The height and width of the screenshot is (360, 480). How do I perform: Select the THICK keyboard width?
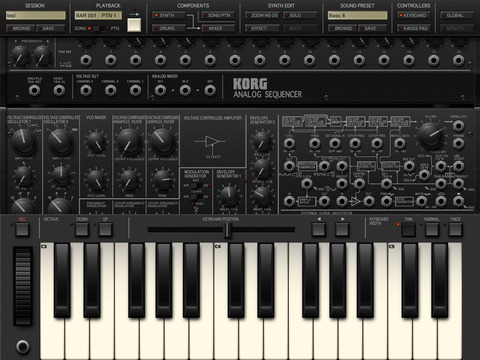(x=455, y=230)
